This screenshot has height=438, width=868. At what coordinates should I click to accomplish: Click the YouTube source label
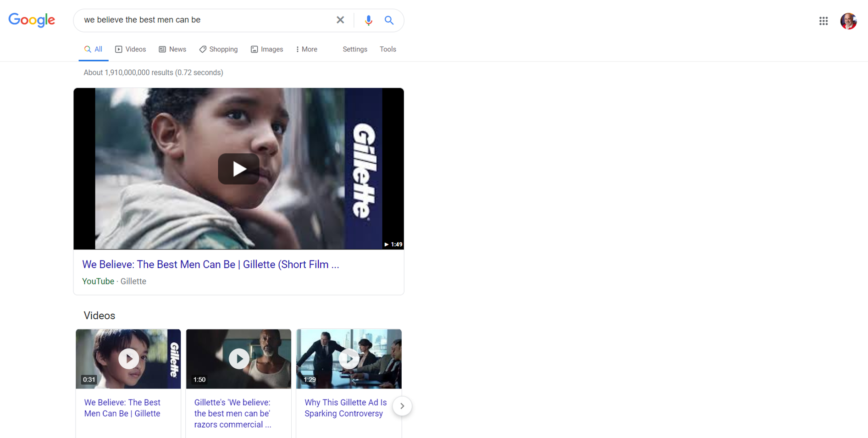click(x=98, y=282)
